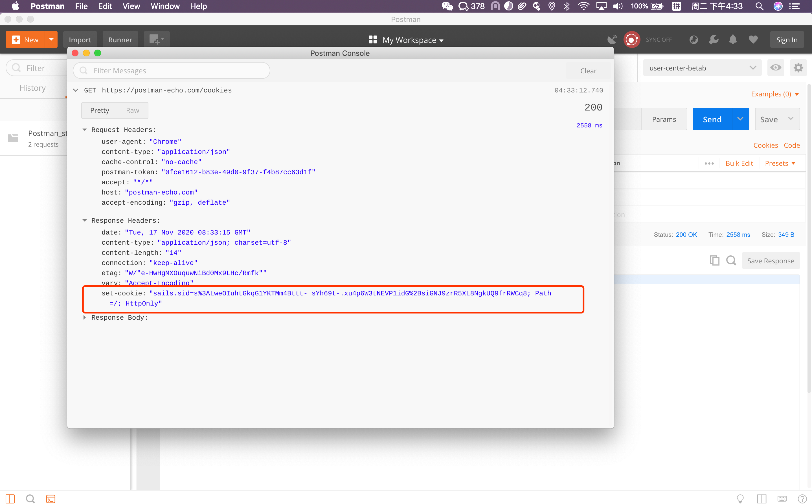The image size is (812, 504).
Task: Open the user-center-betab environment dropdown
Action: point(702,68)
